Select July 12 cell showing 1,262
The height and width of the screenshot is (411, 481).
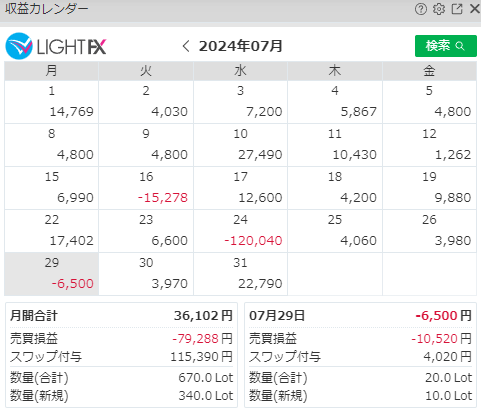point(429,145)
